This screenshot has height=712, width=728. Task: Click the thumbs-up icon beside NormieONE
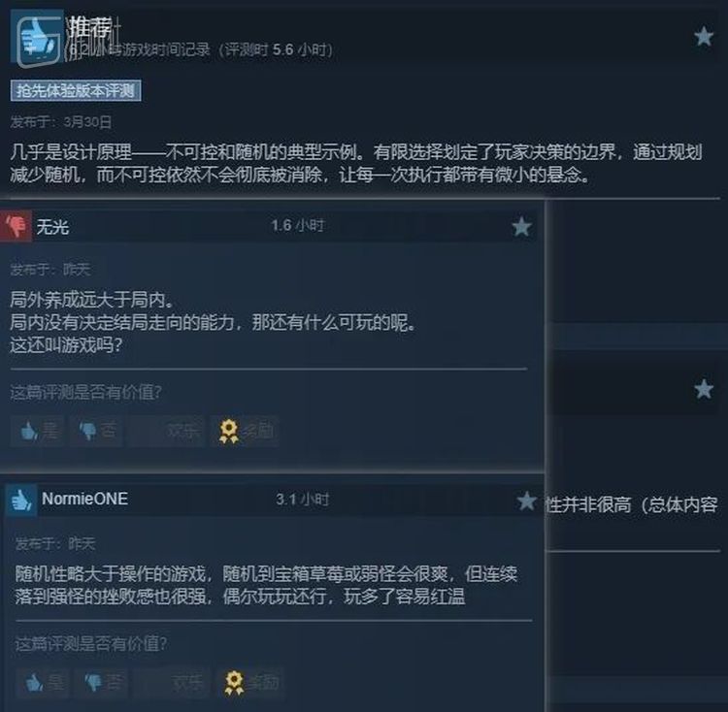tap(21, 500)
